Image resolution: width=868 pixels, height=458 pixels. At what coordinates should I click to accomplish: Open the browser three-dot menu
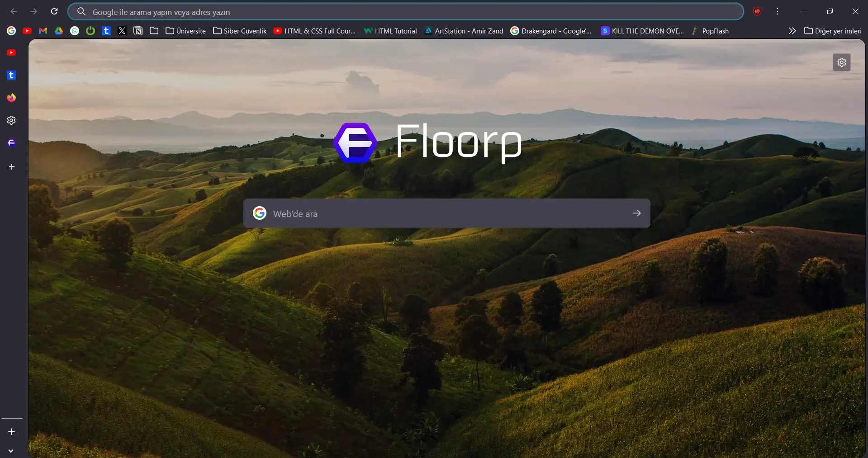(x=778, y=11)
